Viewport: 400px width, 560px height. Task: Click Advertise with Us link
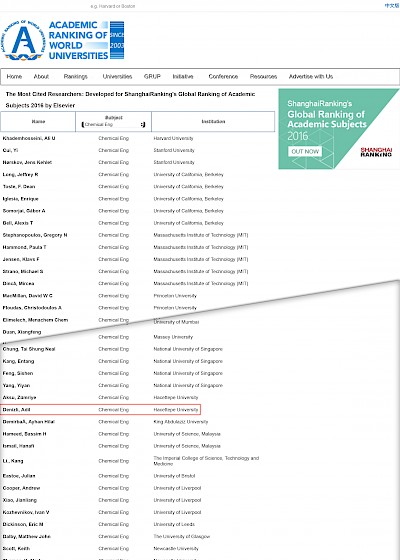pyautogui.click(x=311, y=76)
